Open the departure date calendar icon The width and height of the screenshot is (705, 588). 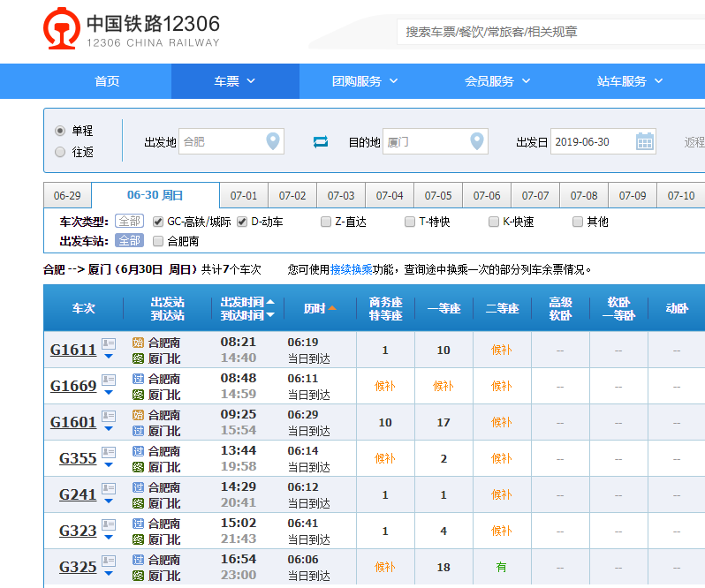pyautogui.click(x=645, y=141)
